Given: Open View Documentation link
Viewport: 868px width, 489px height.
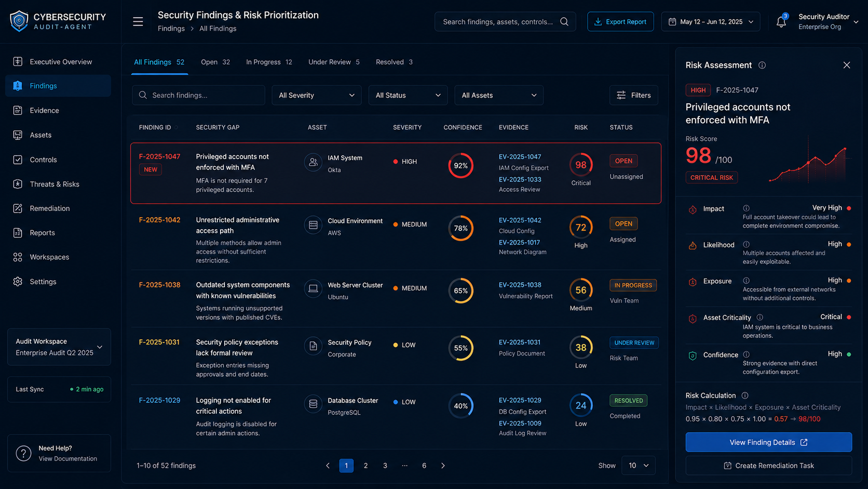Looking at the screenshot, I should pyautogui.click(x=67, y=458).
